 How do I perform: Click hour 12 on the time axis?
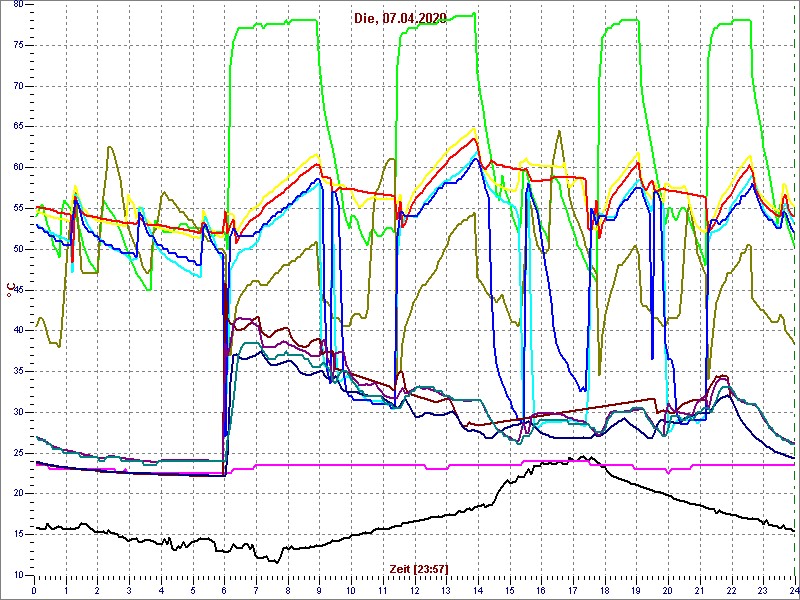click(415, 590)
